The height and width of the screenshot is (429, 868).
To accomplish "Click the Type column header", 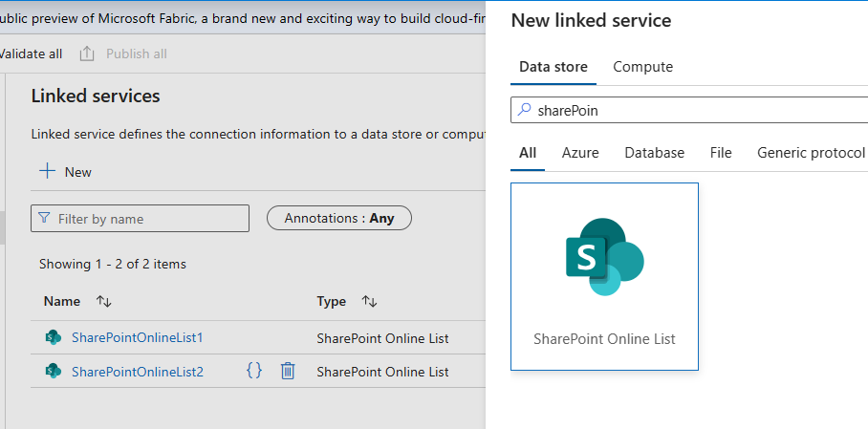I will tap(331, 301).
